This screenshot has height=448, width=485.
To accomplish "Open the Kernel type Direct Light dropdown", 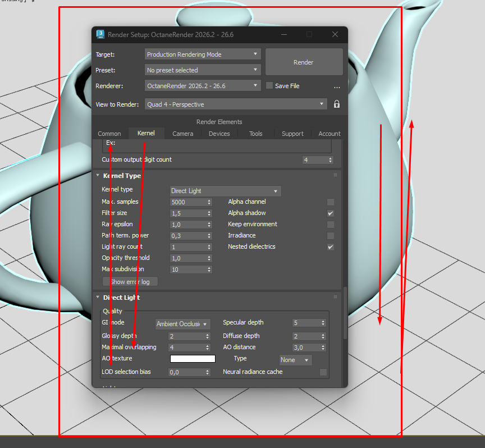I will (x=225, y=191).
